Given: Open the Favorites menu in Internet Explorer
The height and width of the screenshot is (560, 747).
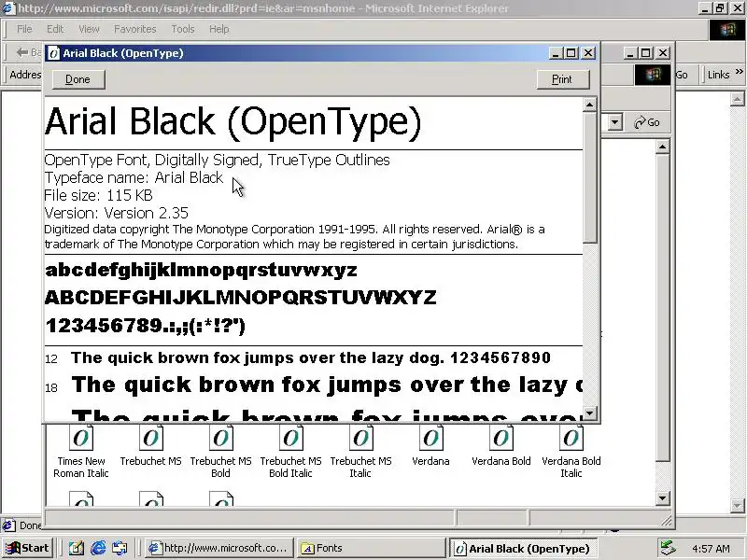Looking at the screenshot, I should click(134, 29).
